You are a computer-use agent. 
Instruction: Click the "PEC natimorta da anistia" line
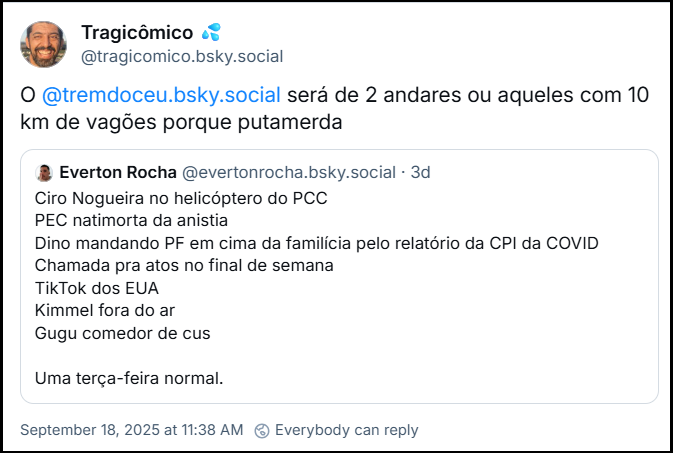[131, 220]
